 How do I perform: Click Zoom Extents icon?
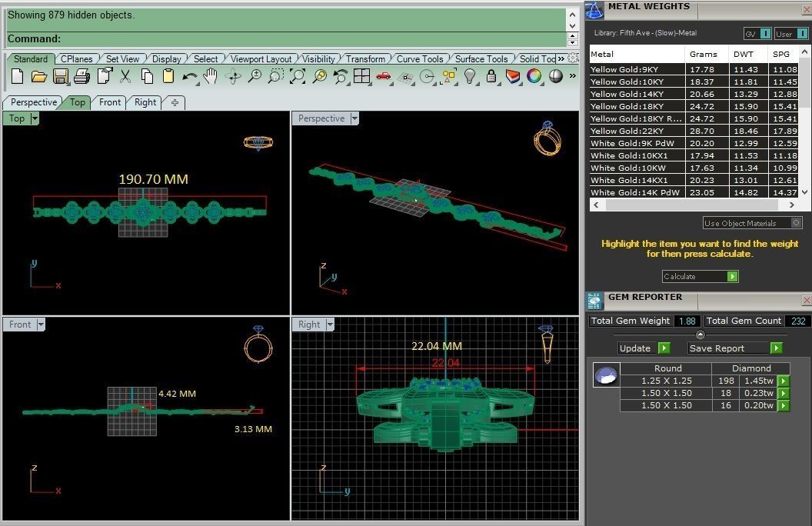(298, 77)
